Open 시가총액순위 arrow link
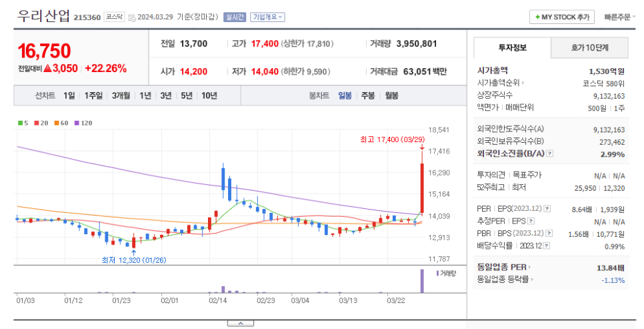The width and height of the screenshot is (644, 329). coord(501,83)
